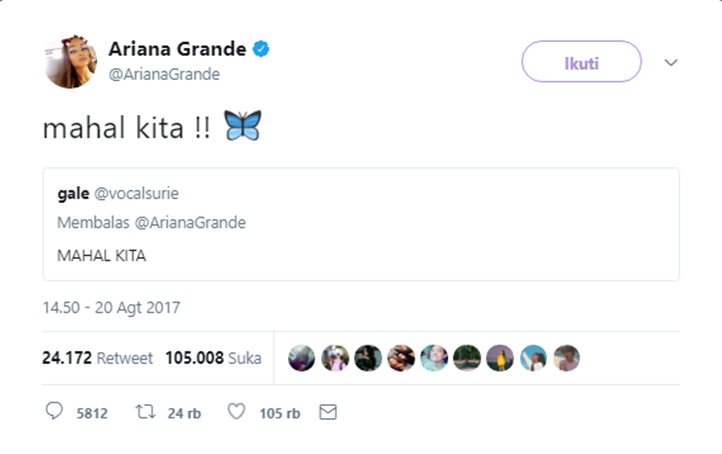Click the reply speech bubble icon
722x454 pixels.
[54, 412]
